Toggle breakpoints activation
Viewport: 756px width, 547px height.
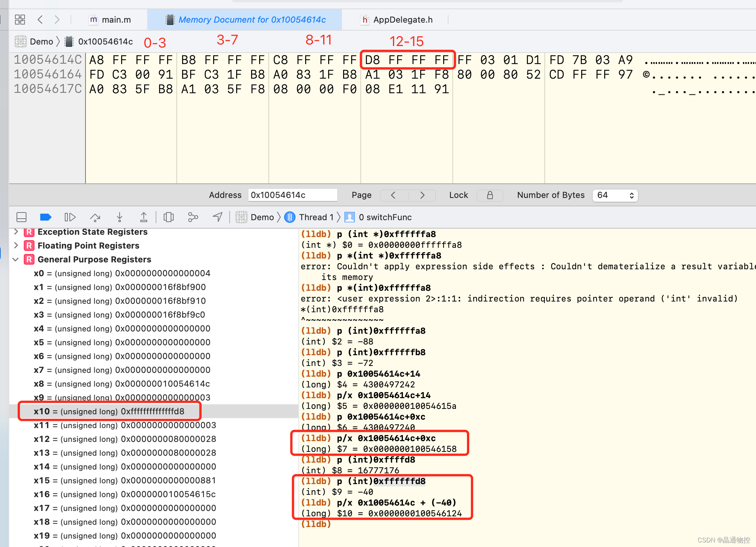(x=46, y=217)
